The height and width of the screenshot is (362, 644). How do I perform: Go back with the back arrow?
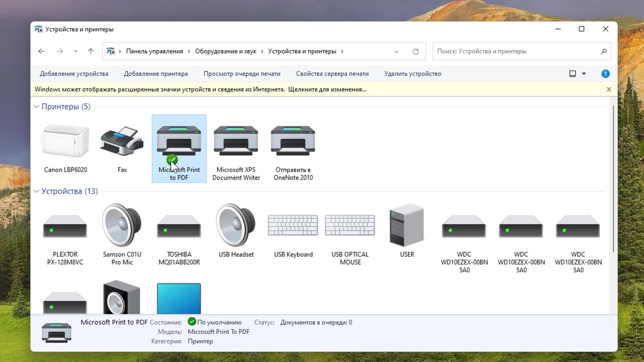point(41,51)
